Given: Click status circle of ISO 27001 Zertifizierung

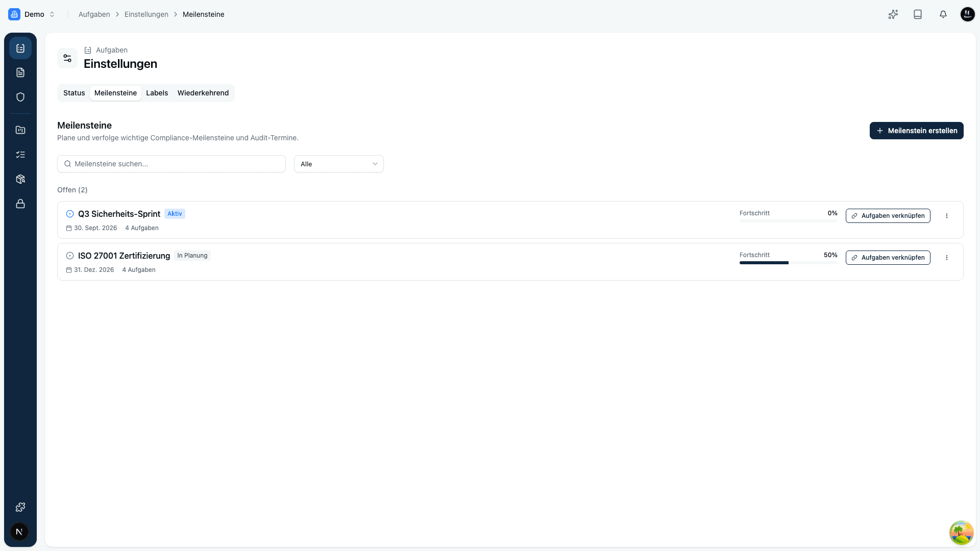Looking at the screenshot, I should point(70,256).
